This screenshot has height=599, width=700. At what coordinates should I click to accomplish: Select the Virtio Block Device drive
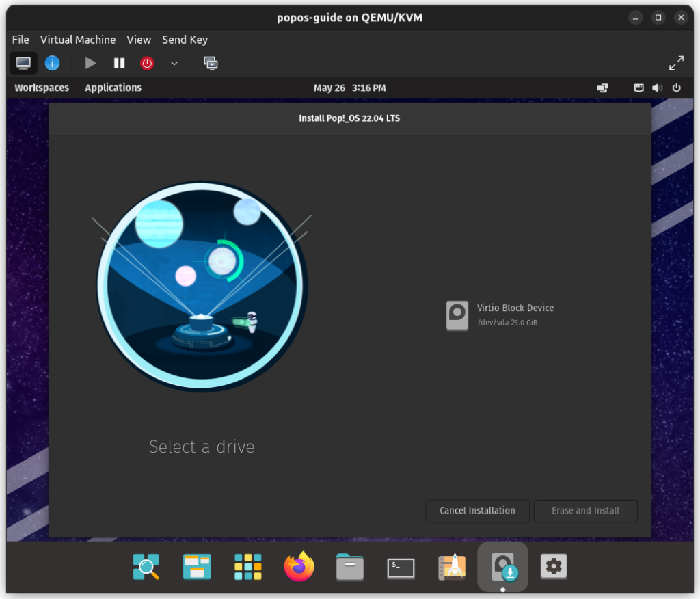click(x=500, y=315)
